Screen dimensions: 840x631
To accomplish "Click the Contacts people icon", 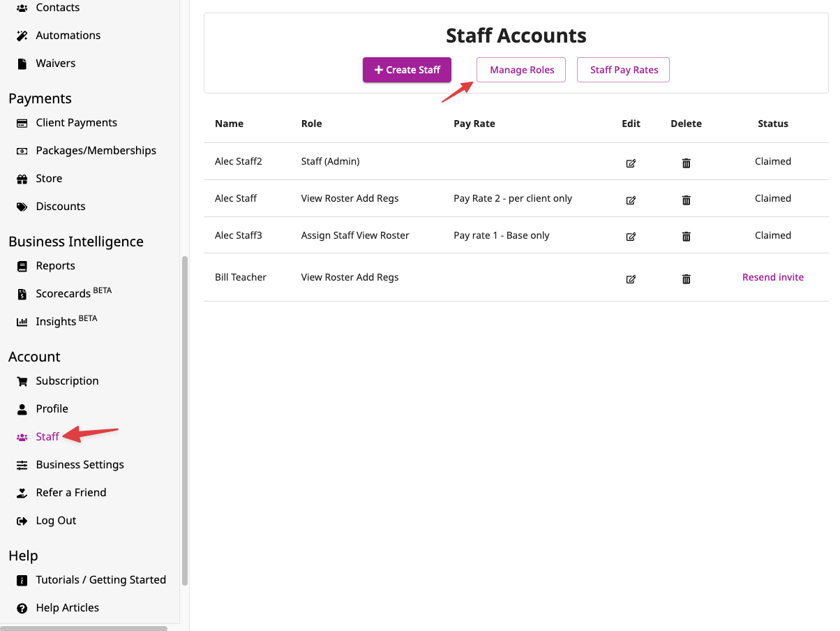I will tap(22, 8).
